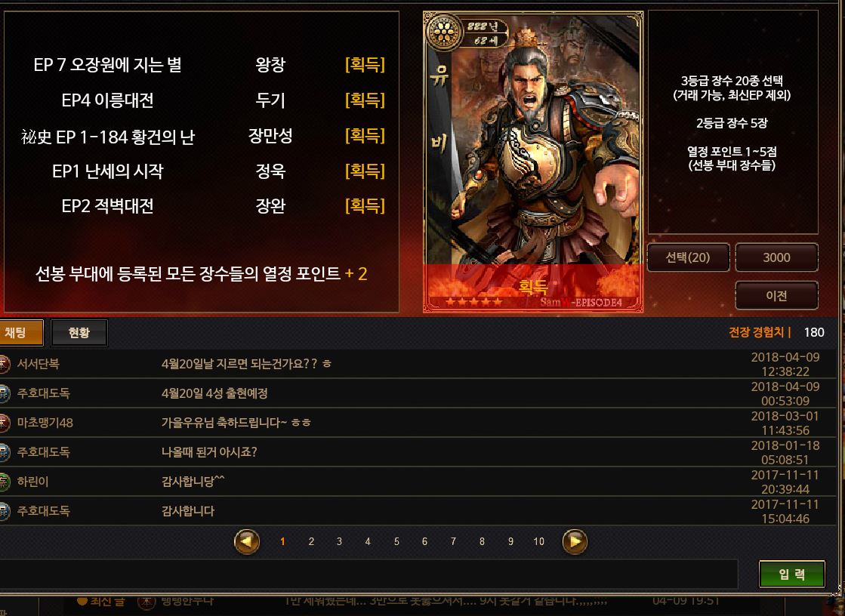
Task: Click the chat message input field
Action: (369, 574)
